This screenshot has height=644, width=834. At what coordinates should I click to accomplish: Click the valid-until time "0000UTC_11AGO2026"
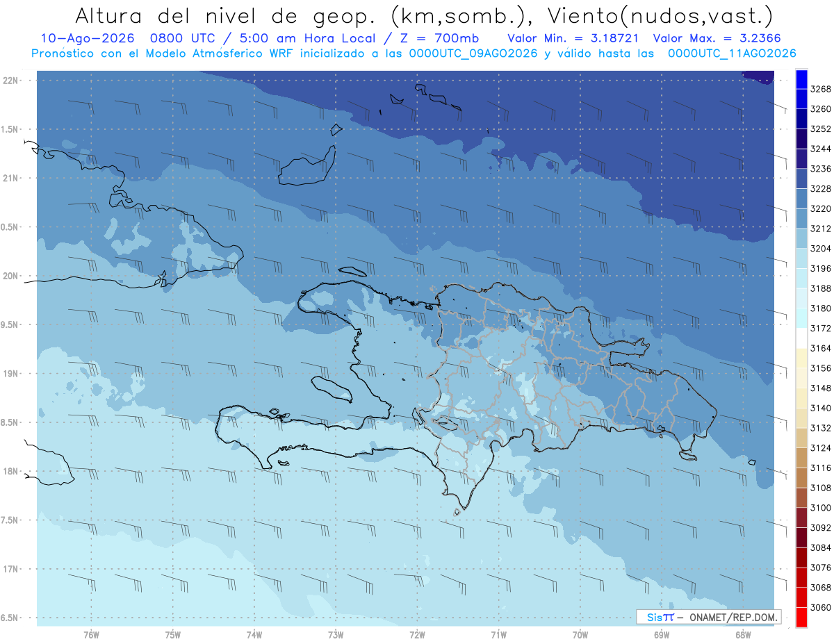(732, 53)
